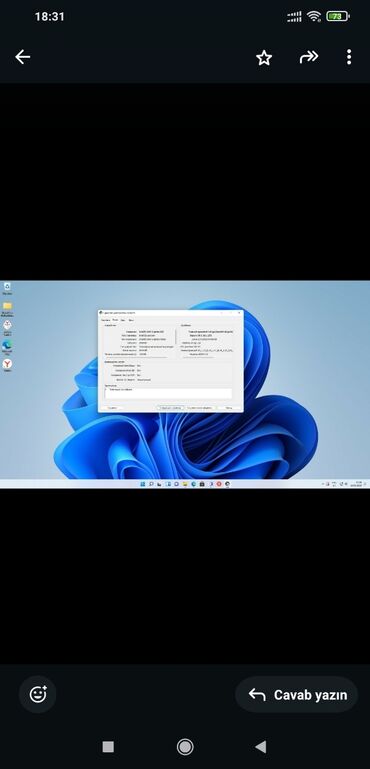Viewport: 370px width, 769px height.
Task: Tap the Android recent apps square button
Action: pyautogui.click(x=108, y=747)
